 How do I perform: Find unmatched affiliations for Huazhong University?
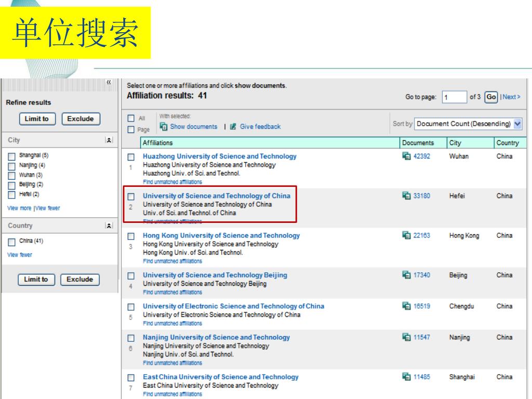coord(172,182)
